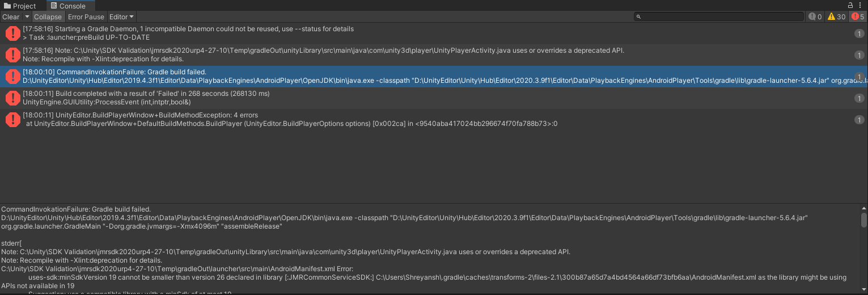Click count badge on Gradle Daemon entry
This screenshot has width=868, height=295.
pos(859,34)
